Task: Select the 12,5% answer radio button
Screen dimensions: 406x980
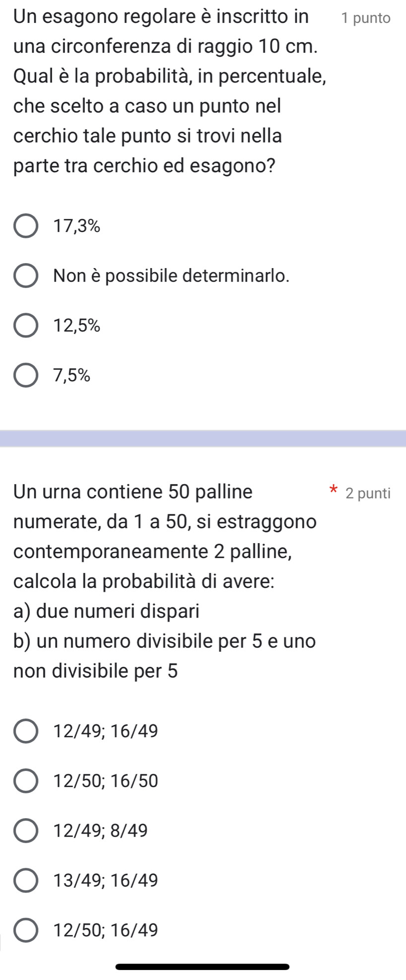Action: tap(26, 326)
